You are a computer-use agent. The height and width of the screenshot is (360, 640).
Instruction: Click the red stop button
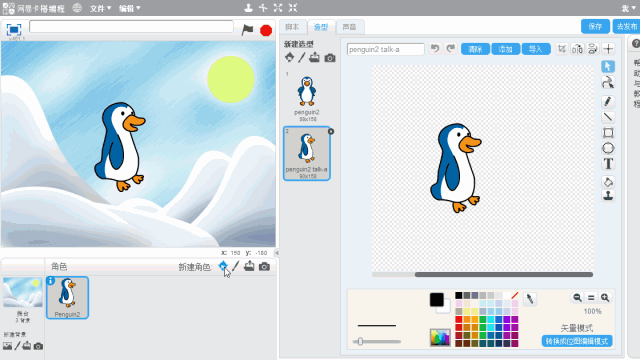point(266,30)
